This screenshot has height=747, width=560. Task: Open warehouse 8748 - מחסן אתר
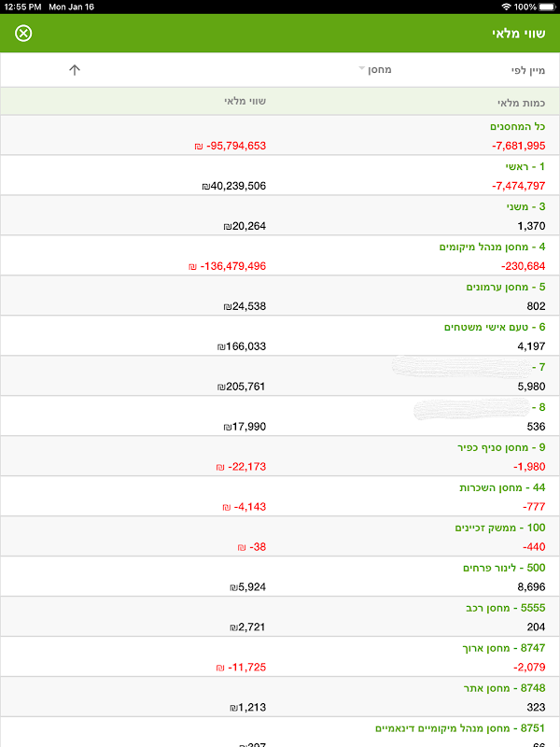280,697
